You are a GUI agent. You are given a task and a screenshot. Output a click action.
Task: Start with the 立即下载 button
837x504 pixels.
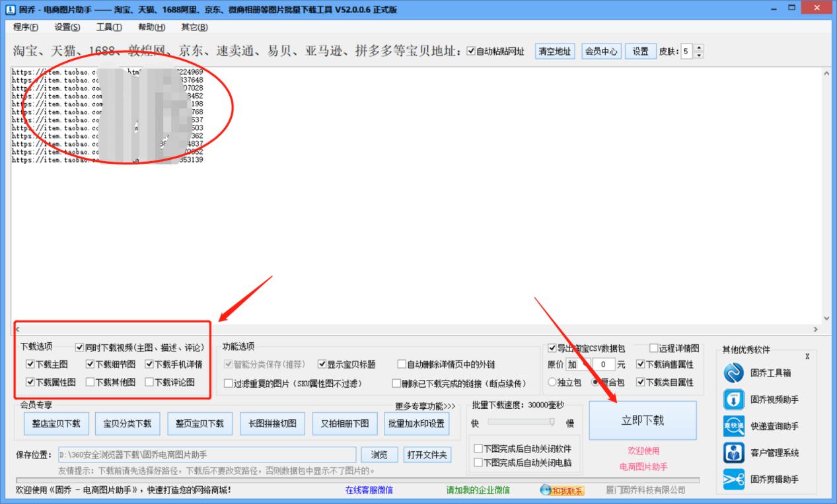click(643, 420)
